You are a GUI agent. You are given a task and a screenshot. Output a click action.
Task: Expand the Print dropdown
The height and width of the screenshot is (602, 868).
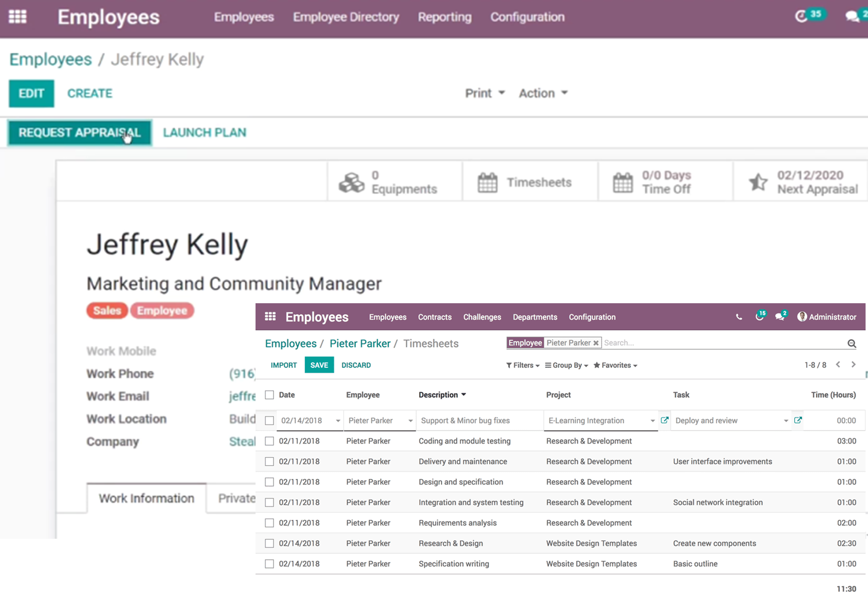[485, 93]
